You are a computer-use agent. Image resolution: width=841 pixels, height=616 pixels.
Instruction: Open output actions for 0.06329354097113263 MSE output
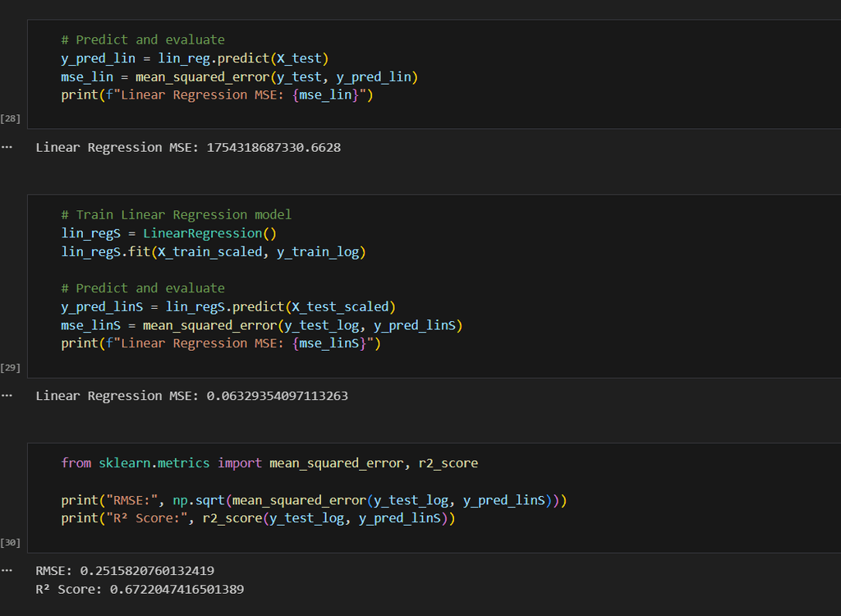click(7, 396)
